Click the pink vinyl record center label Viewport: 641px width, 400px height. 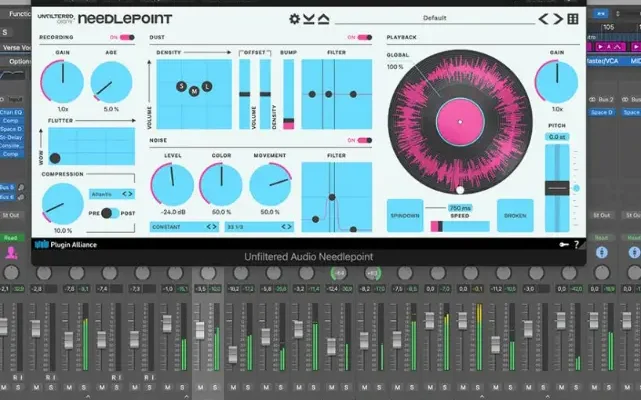tap(459, 120)
